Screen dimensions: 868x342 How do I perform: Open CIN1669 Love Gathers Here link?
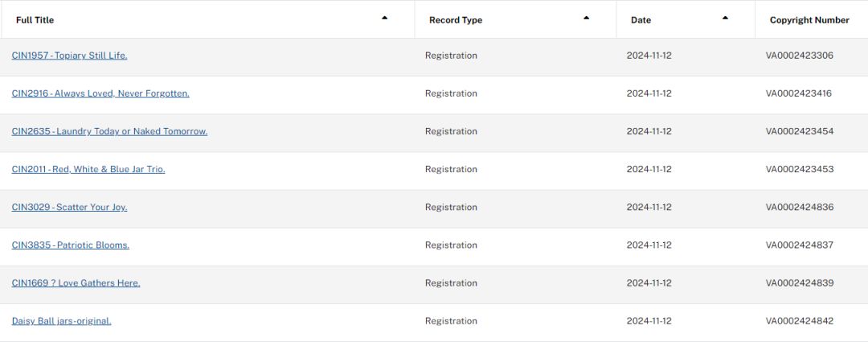pyautogui.click(x=76, y=282)
